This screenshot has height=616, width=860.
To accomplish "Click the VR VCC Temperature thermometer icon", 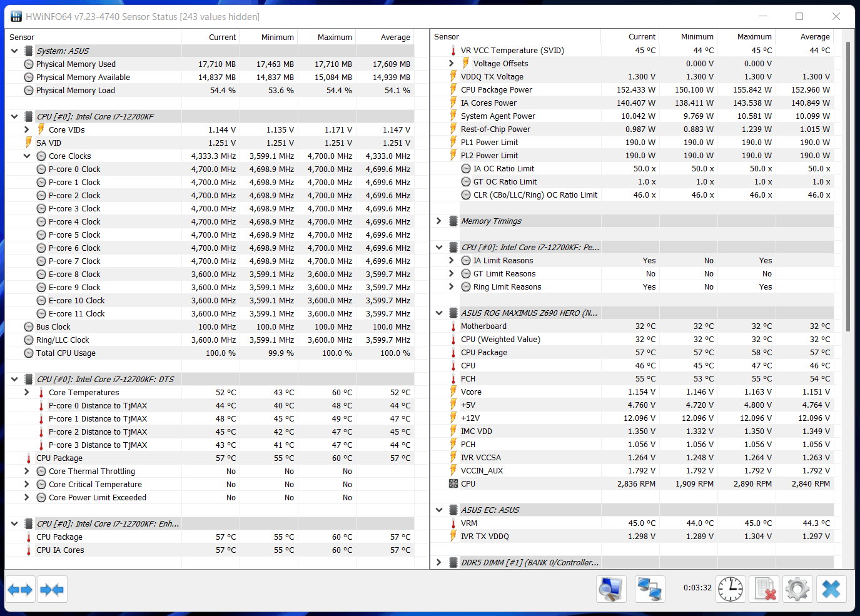I will pyautogui.click(x=453, y=51).
